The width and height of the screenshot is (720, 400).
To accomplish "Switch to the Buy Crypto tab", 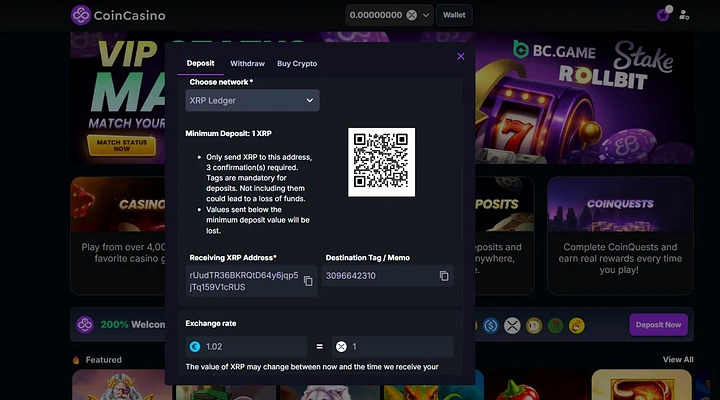I will 297,63.
